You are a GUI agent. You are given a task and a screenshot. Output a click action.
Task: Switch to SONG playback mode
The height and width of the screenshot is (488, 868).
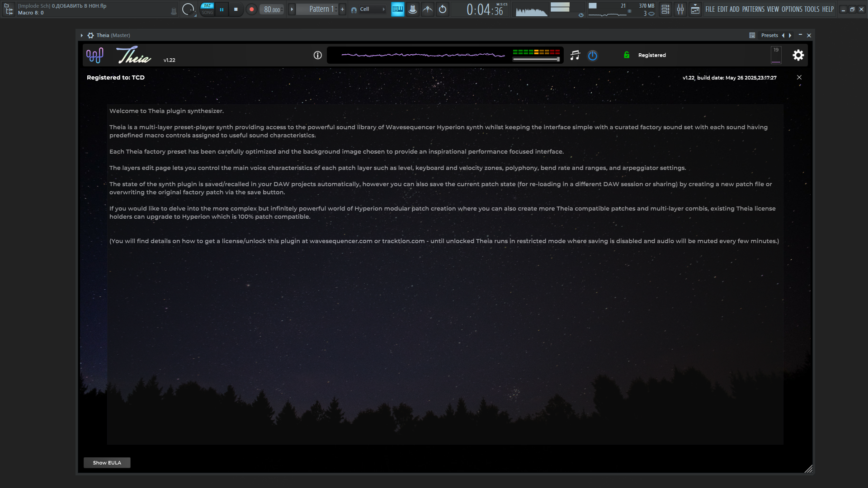pos(208,13)
